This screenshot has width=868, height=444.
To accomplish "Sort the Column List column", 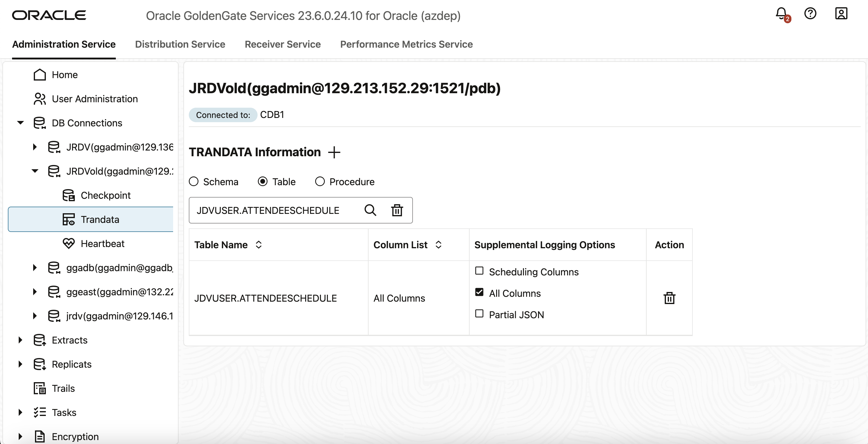I will [x=439, y=245].
